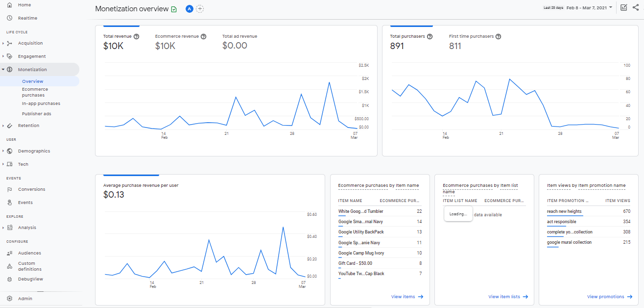Click the customize report icon
This screenshot has height=308, width=644.
[x=623, y=7]
